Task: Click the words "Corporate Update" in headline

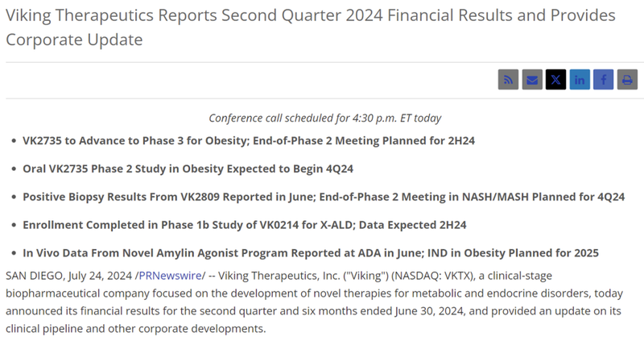Action: (74, 40)
